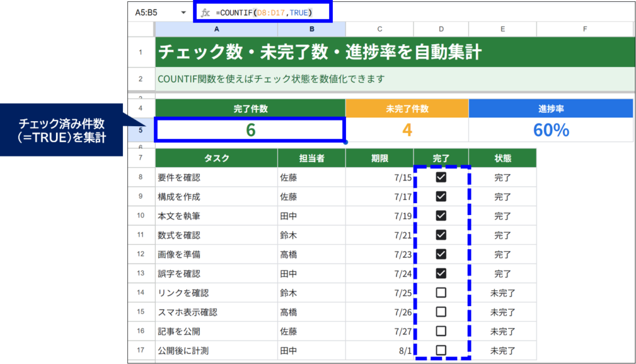Viewport: 636px width, 364px height.
Task: Select the completed count cell showing 6
Action: coord(250,130)
